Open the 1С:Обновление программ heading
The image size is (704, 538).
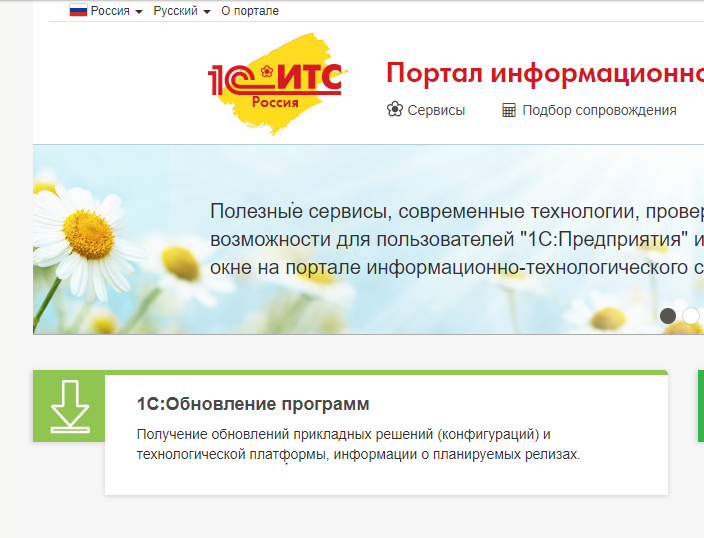click(253, 404)
